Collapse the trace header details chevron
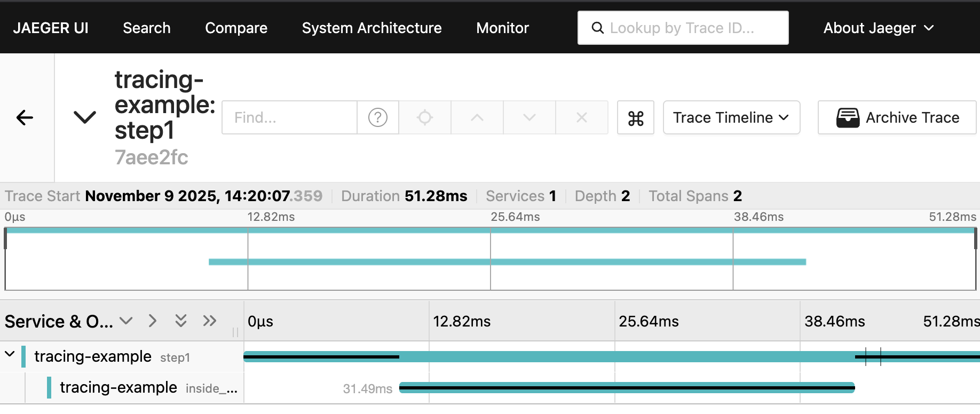The width and height of the screenshot is (980, 414). click(85, 117)
